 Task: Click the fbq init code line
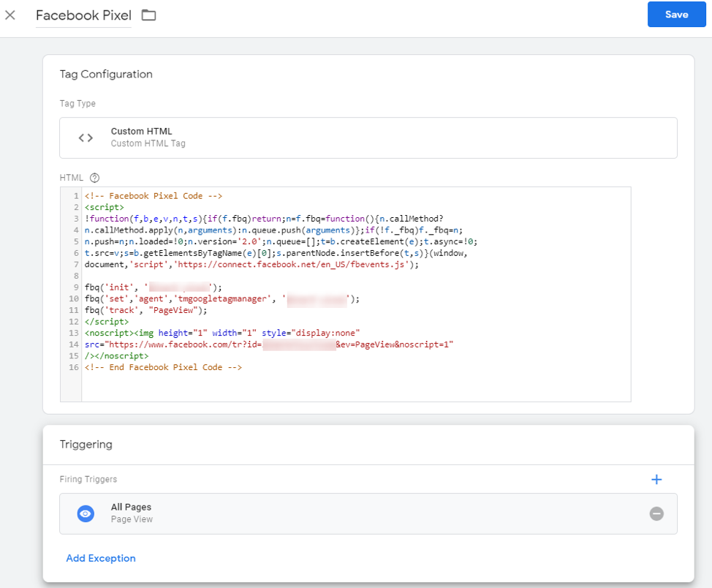pos(153,287)
